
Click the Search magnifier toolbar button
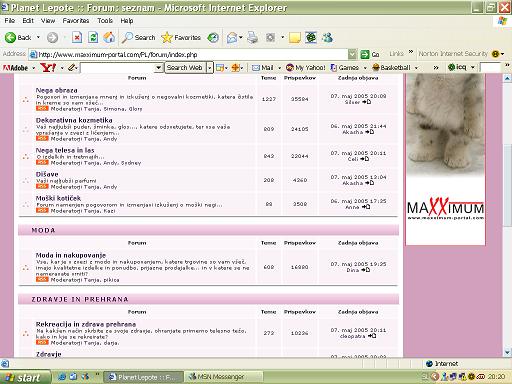tap(138, 38)
